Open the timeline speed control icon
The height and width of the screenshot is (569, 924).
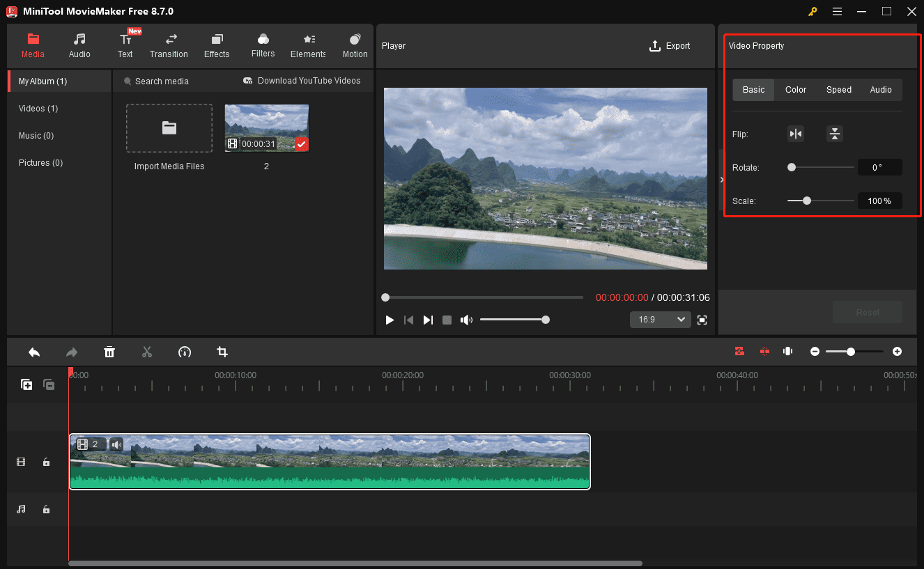tap(185, 352)
